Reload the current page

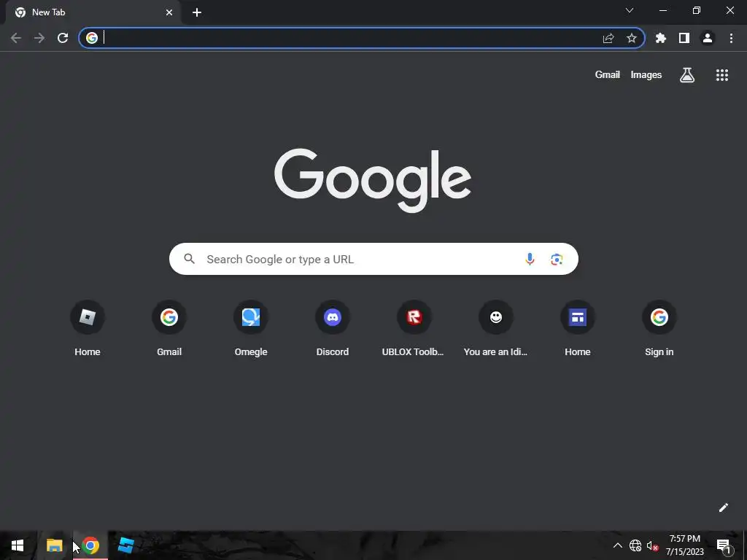pos(63,38)
